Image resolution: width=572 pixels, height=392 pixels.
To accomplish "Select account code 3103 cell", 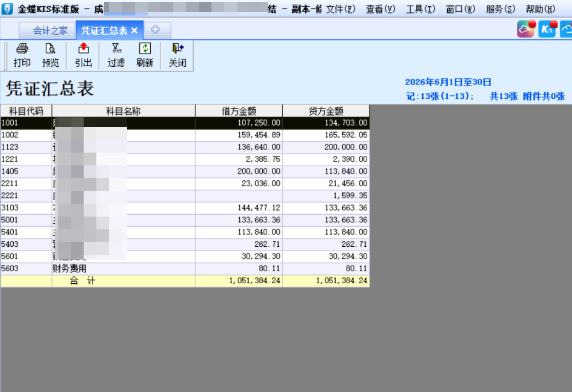I will (26, 208).
